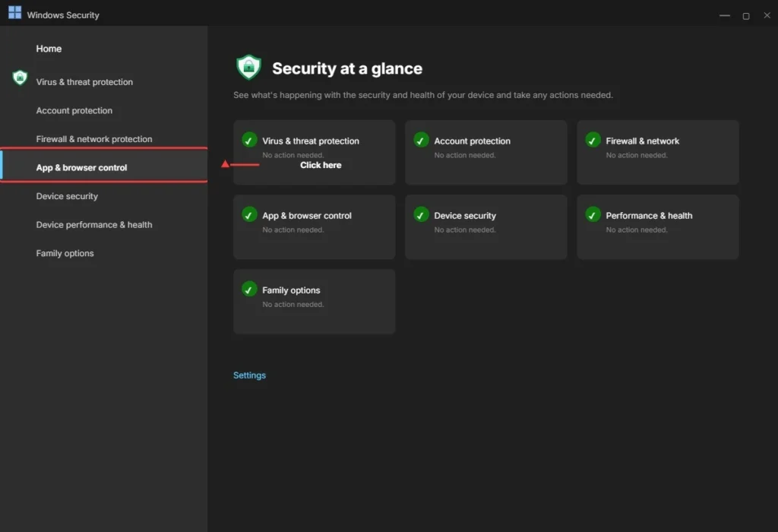This screenshot has width=778, height=532.
Task: Click green checkmark on Account protection tile
Action: coord(421,140)
